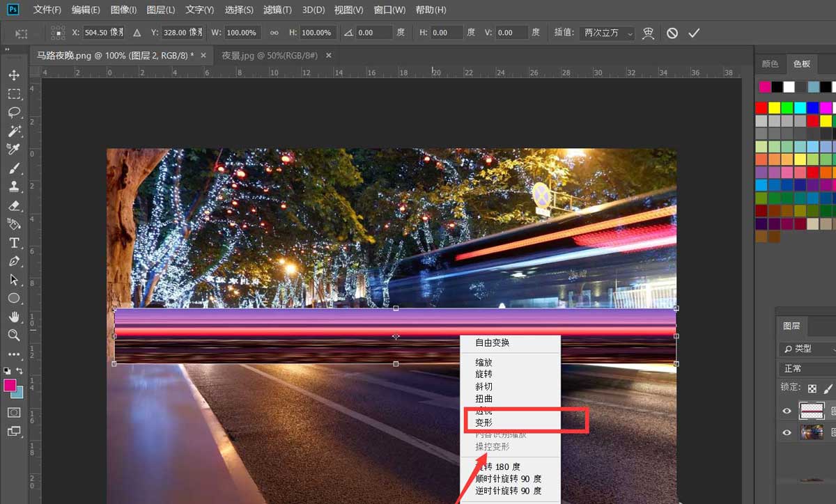Viewport: 836px width, 504px height.
Task: Open the 图层(L) menu
Action: pos(161,10)
